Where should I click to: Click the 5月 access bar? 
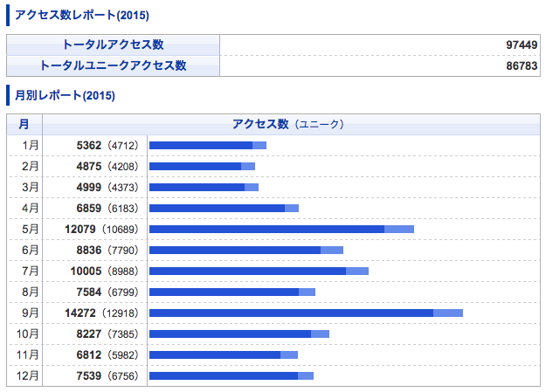click(x=281, y=229)
